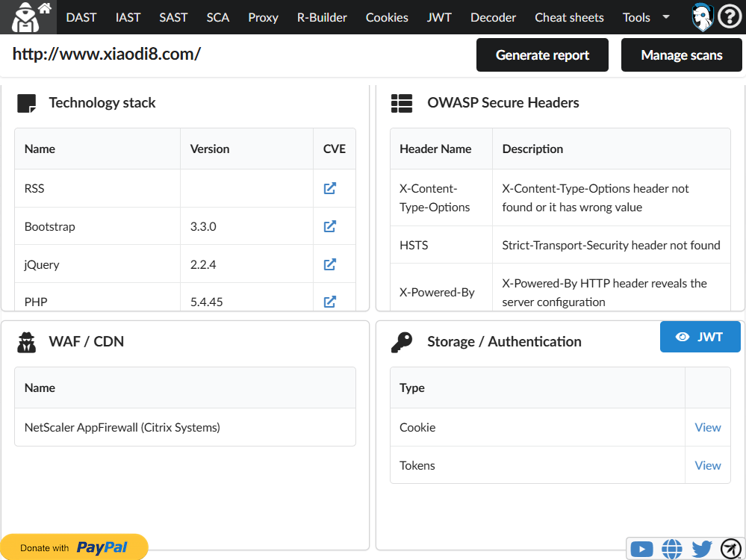Click the X-Content-Type-Options header cell
The height and width of the screenshot is (560, 746).
point(441,198)
